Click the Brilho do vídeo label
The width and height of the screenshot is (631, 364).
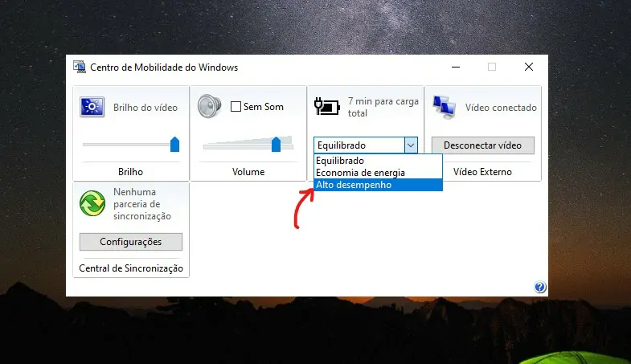[x=145, y=108]
